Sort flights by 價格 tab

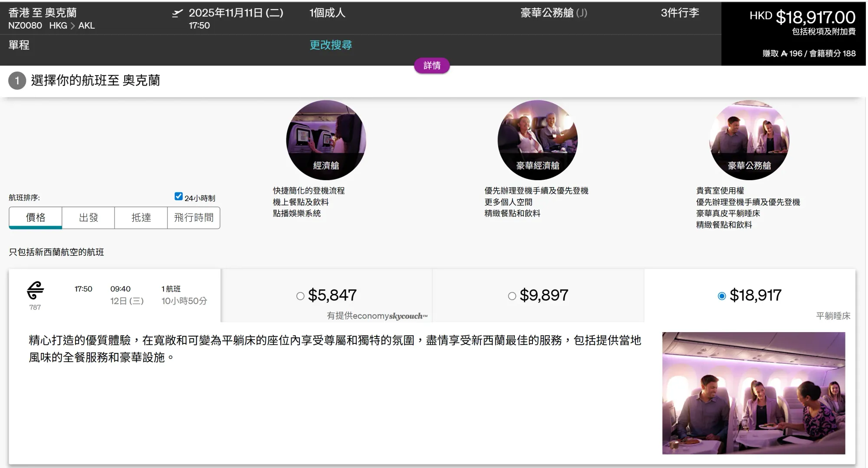(36, 218)
